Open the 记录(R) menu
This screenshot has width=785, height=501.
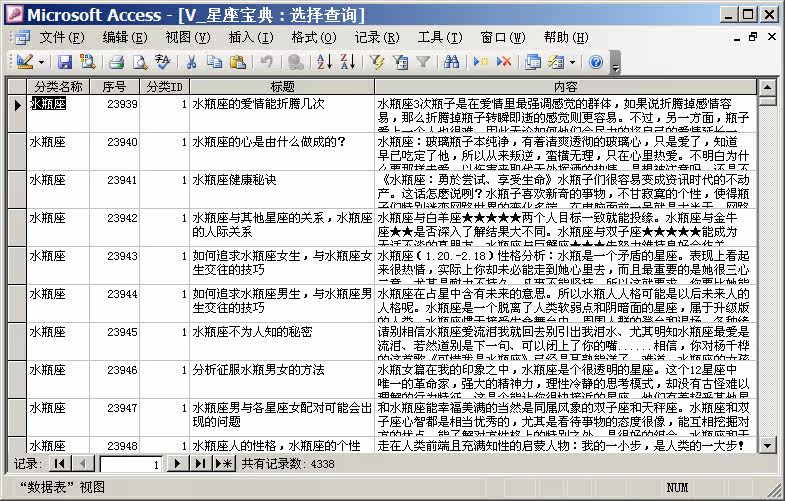pyautogui.click(x=377, y=38)
